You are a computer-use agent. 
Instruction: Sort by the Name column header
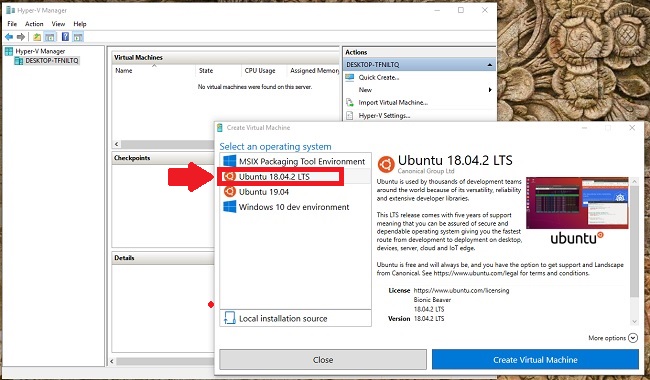154,71
